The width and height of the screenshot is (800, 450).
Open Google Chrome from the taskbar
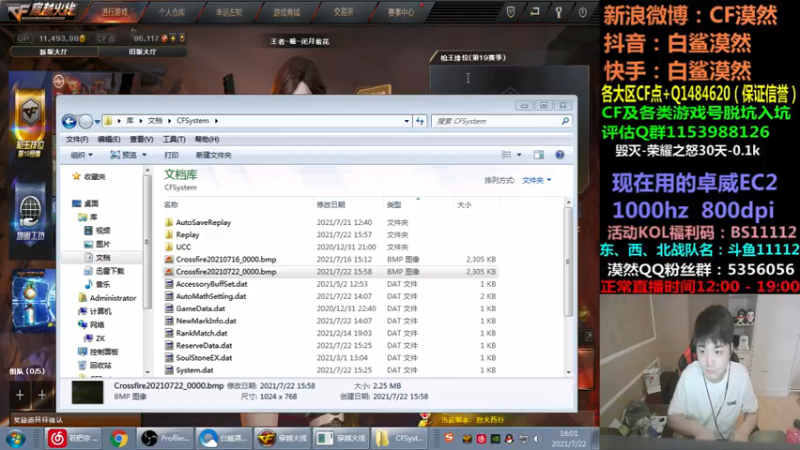(x=119, y=438)
